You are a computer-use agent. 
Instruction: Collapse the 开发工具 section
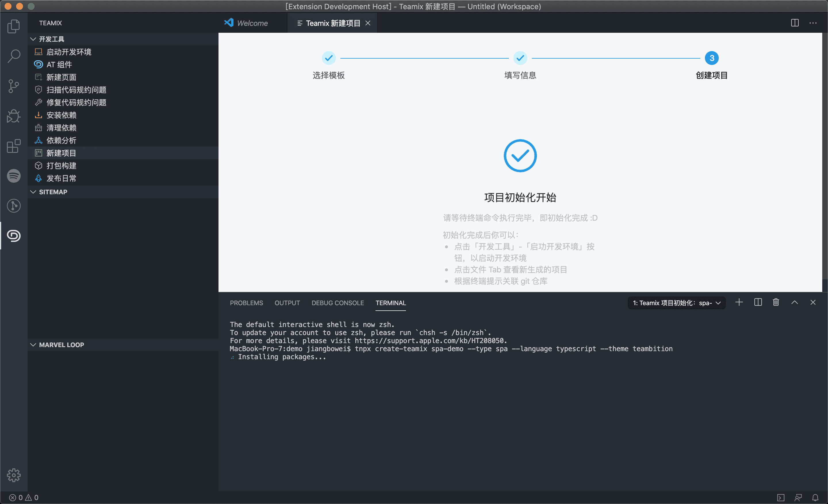tap(123, 39)
